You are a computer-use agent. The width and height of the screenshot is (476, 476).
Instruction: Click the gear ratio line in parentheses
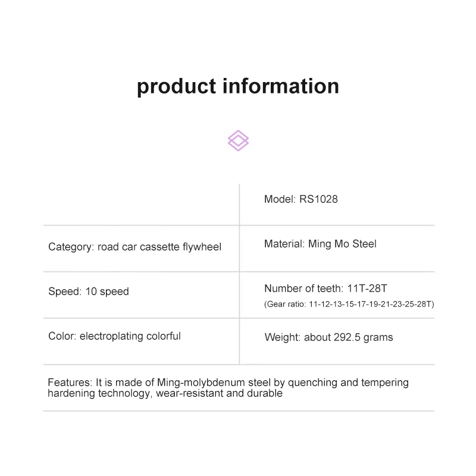pyautogui.click(x=349, y=304)
